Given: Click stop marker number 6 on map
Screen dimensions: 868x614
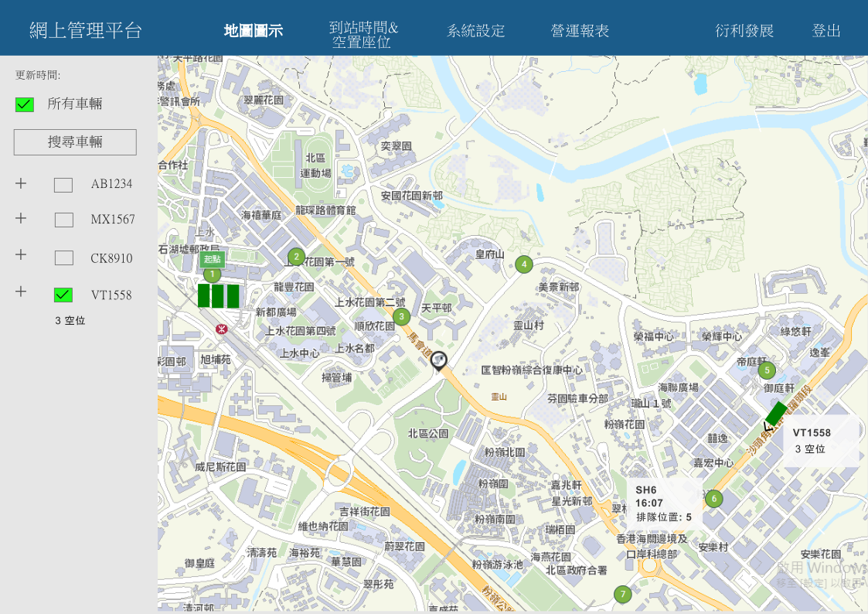Looking at the screenshot, I should (x=713, y=499).
